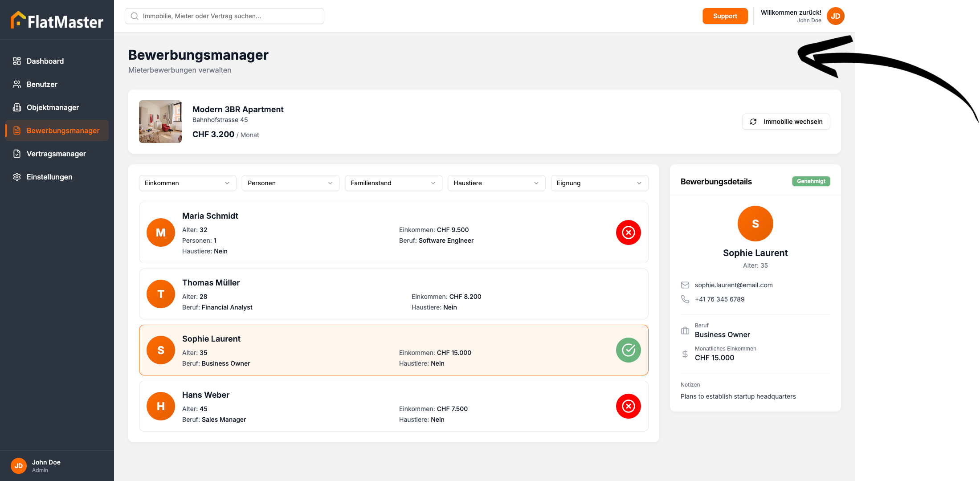Open the Einkommen filter dropdown
The width and height of the screenshot is (980, 481).
coord(187,183)
